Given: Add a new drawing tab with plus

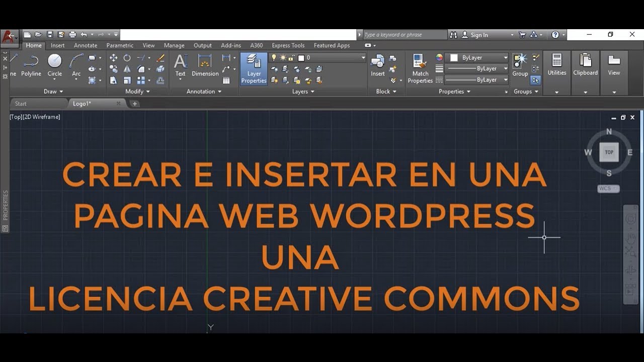Looking at the screenshot, I should point(134,104).
